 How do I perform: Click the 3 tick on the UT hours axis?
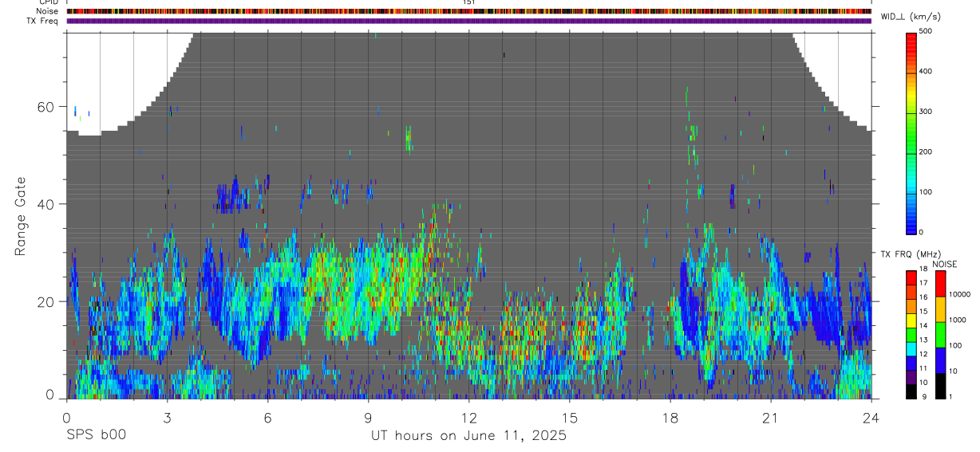[167, 418]
